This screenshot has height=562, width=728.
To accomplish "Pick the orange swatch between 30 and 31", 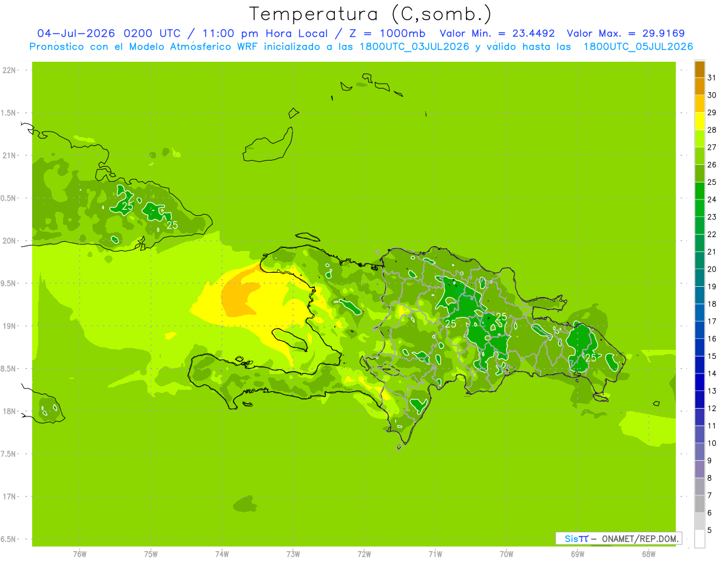I will click(x=699, y=87).
